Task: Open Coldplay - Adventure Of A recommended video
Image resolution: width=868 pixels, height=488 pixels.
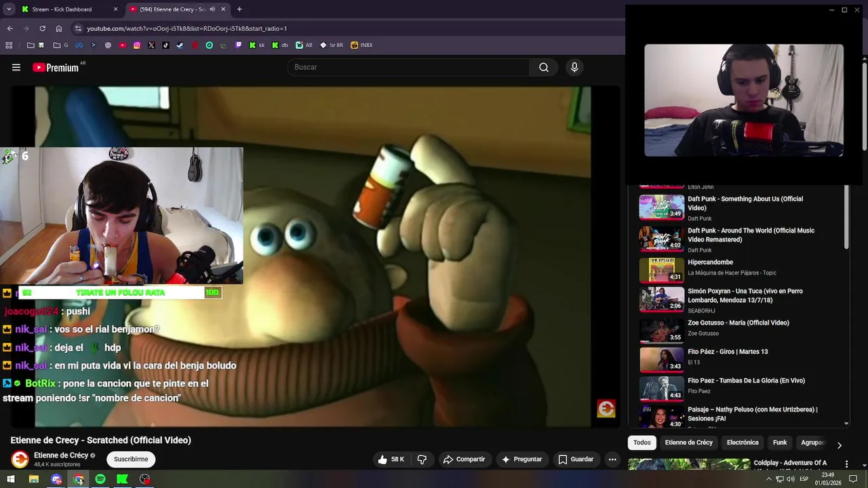Action: tap(790, 464)
